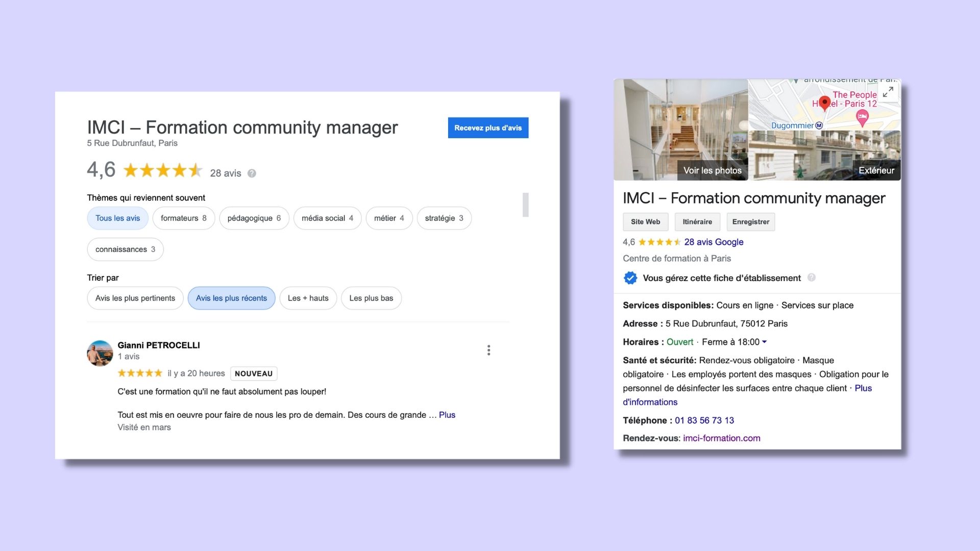Click the Dugommier metro station icon
The image size is (980, 551).
[x=819, y=126]
